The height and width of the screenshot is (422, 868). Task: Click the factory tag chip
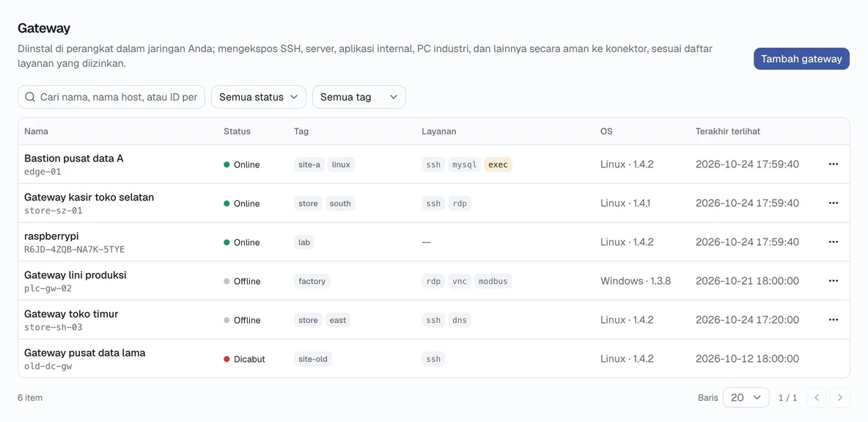312,281
